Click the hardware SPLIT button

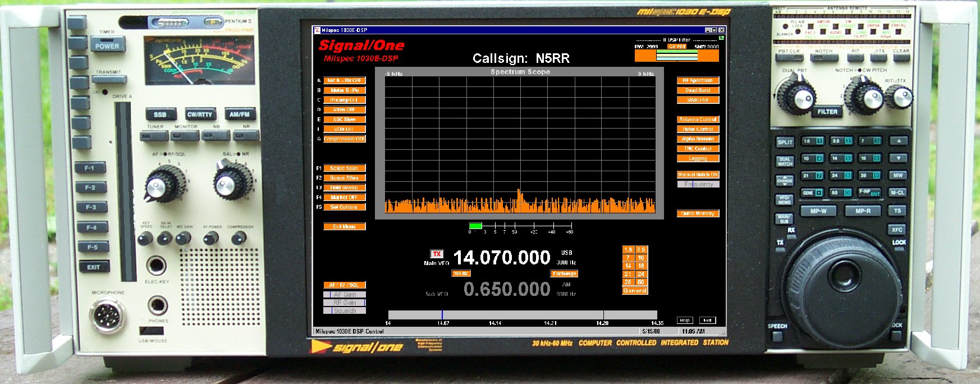click(x=785, y=142)
